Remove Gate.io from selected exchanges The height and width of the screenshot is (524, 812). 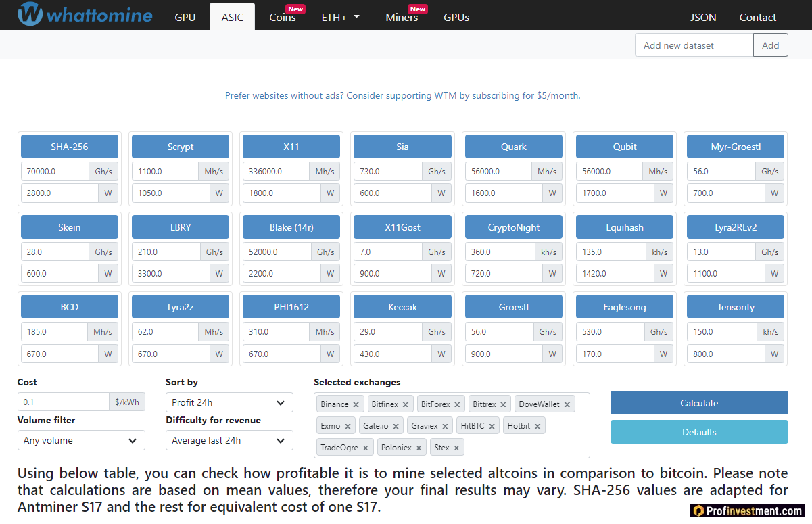396,426
